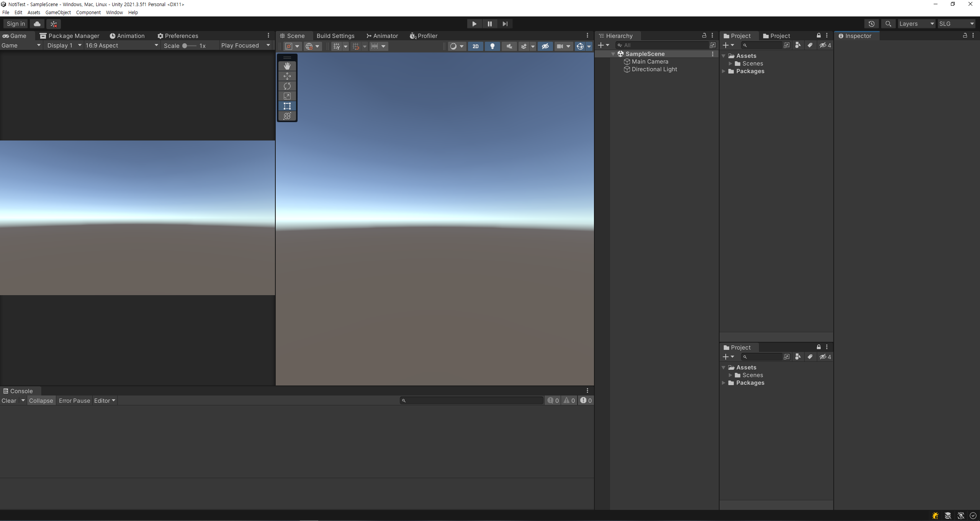
Task: Open the GameObject menu
Action: pyautogui.click(x=58, y=12)
